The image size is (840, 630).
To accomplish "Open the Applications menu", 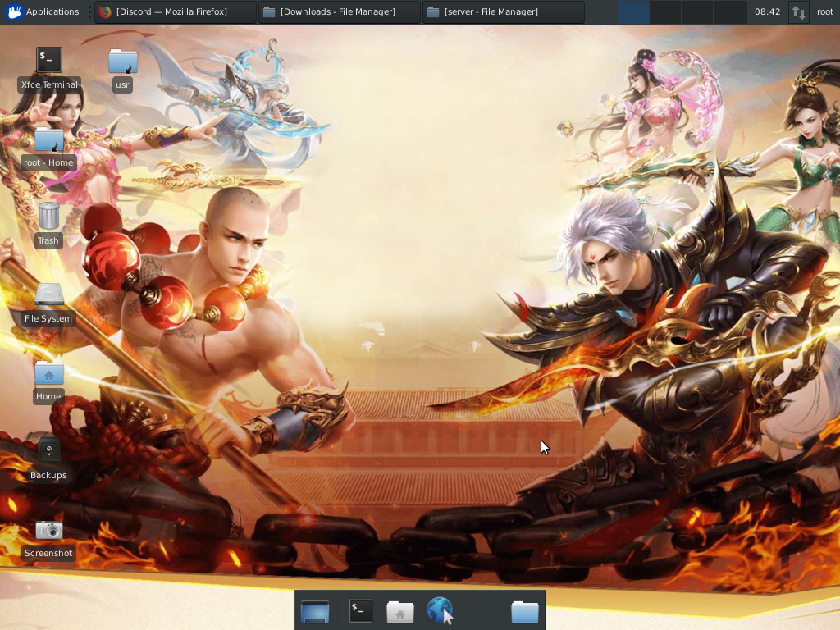I will tap(43, 11).
